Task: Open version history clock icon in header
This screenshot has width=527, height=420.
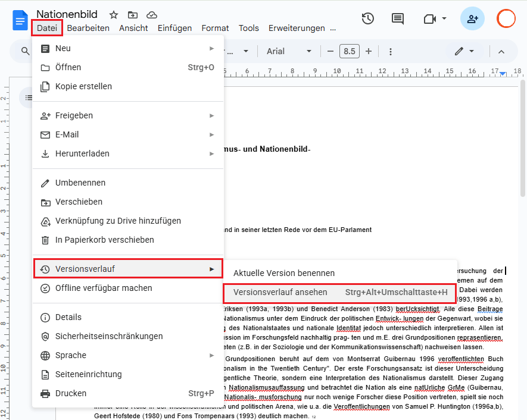Action: [368, 18]
